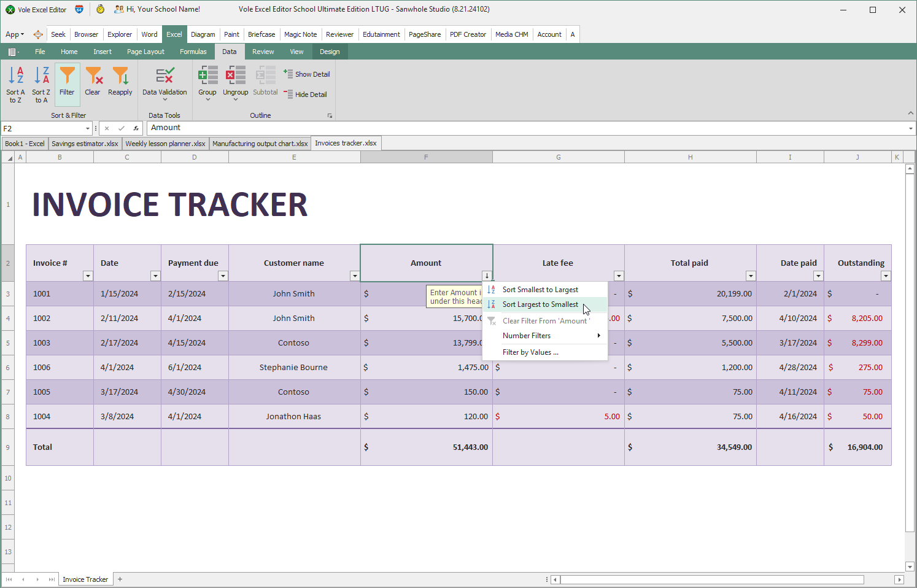Click the insert function fx icon
917x588 pixels.
pos(136,128)
